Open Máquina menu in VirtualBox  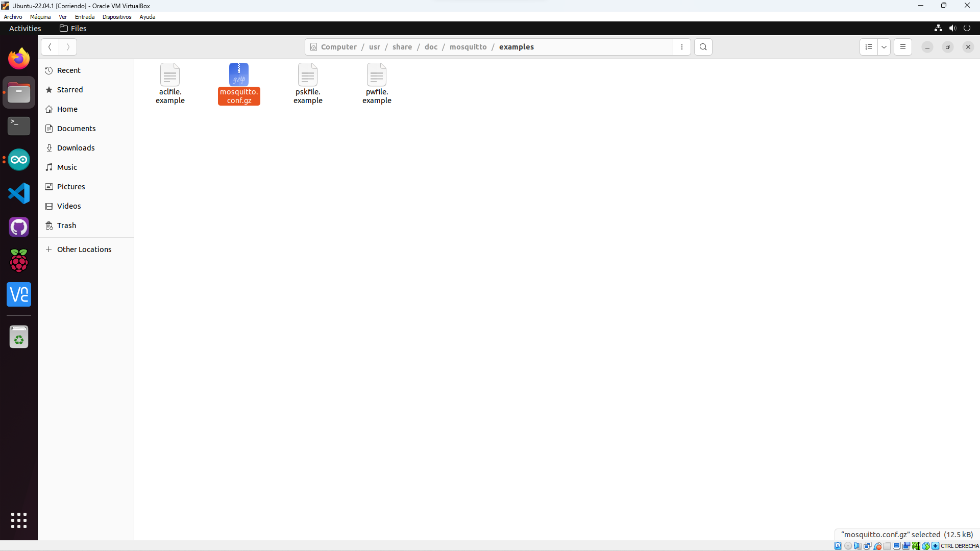coord(40,17)
